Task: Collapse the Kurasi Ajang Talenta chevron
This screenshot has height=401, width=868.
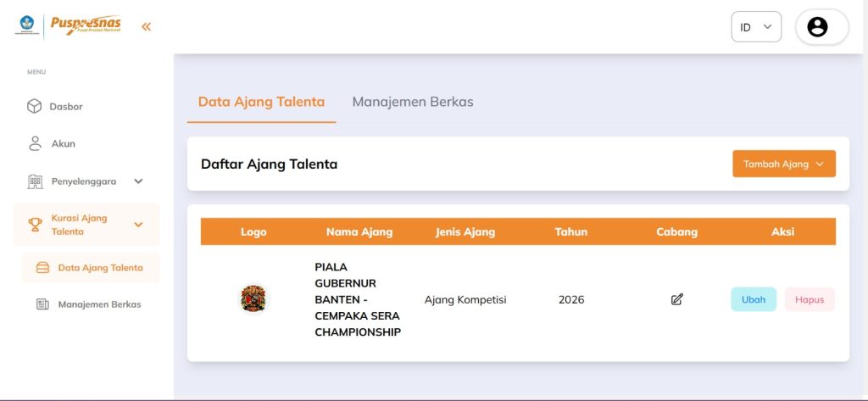Action: click(138, 225)
